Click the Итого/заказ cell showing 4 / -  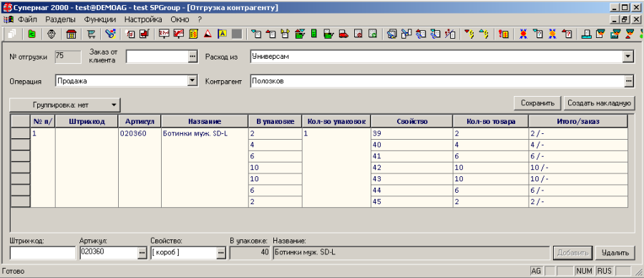[x=578, y=145]
